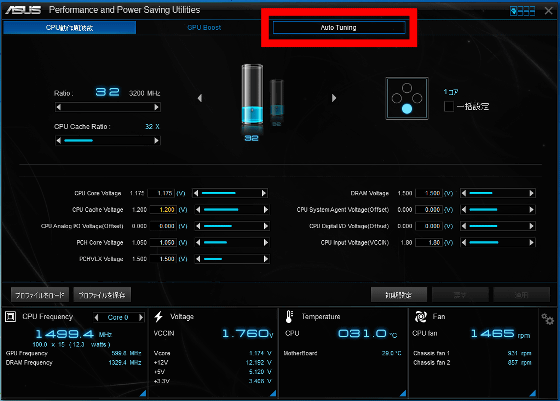
Task: Select the small second core cylinder
Action: pos(277,98)
